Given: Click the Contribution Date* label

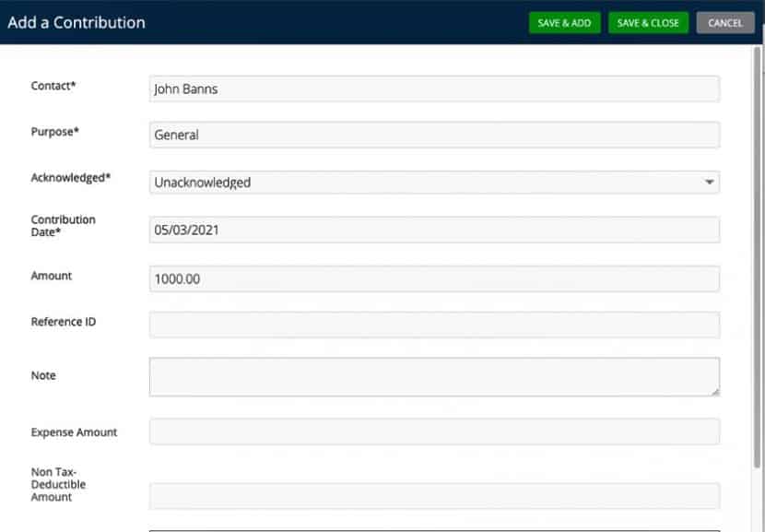Looking at the screenshot, I should point(64,226).
